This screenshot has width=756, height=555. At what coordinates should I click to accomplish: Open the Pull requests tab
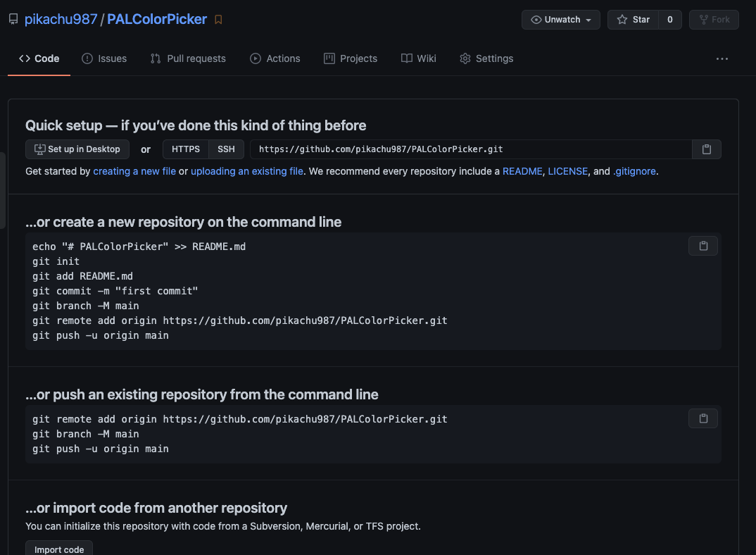point(187,59)
